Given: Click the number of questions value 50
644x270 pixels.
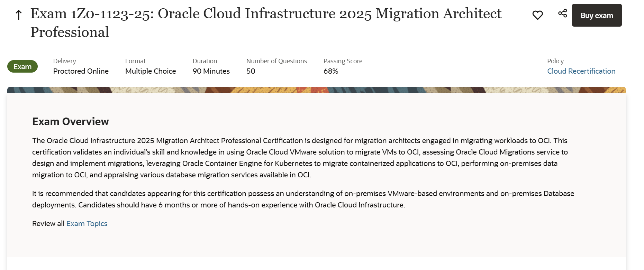Looking at the screenshot, I should [x=251, y=71].
